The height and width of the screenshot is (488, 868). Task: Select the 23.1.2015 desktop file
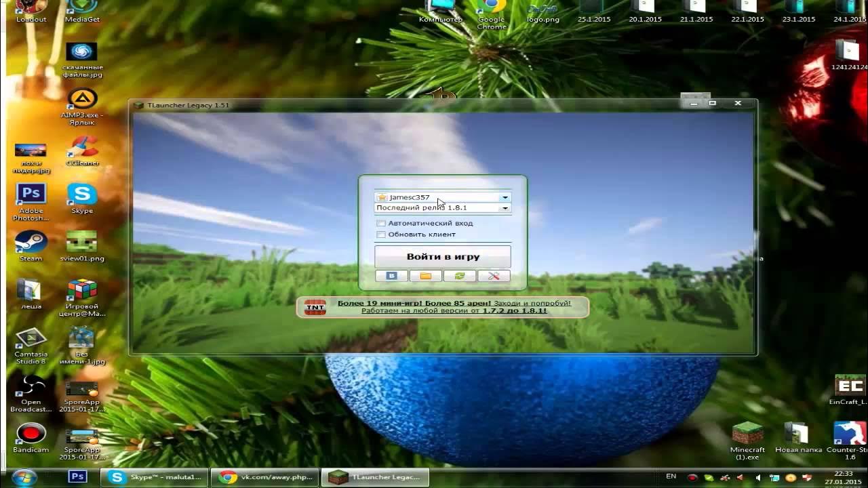pyautogui.click(x=798, y=12)
